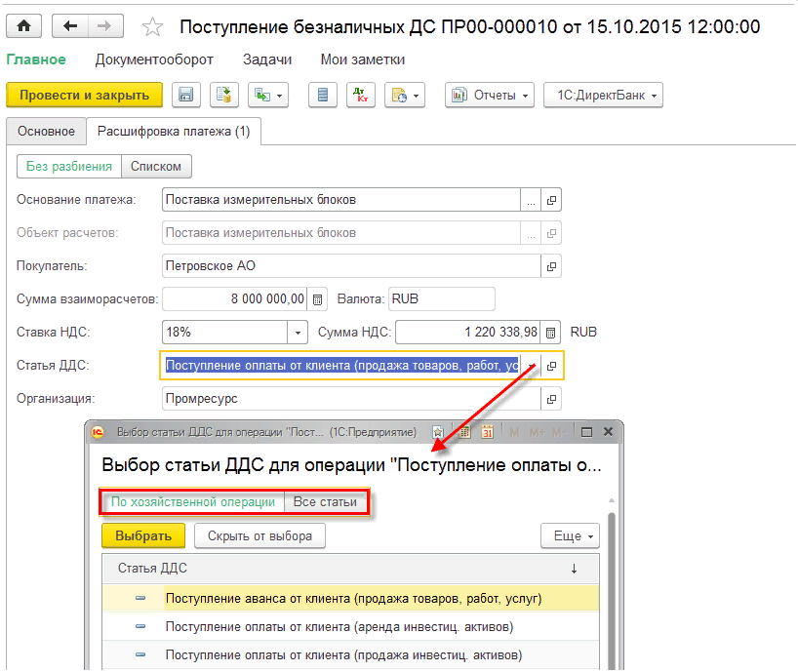Viewport: 798px width, 672px height.
Task: Select Без разбиения mode toggle
Action: click(x=69, y=166)
